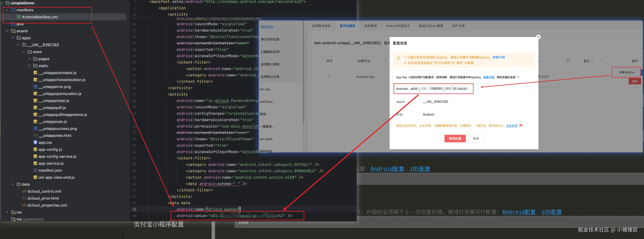644x239 pixels.
Task: Toggle sort order on the 备注 column
Action: (593, 61)
